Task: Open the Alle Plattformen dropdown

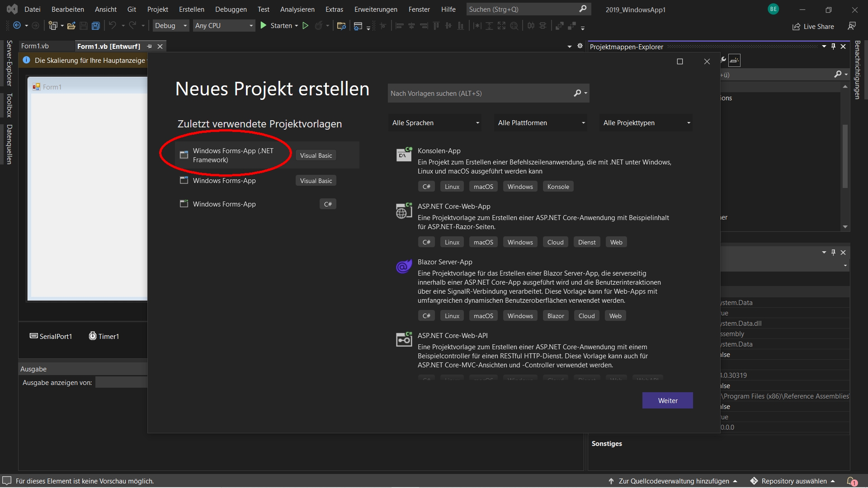Action: coord(540,123)
